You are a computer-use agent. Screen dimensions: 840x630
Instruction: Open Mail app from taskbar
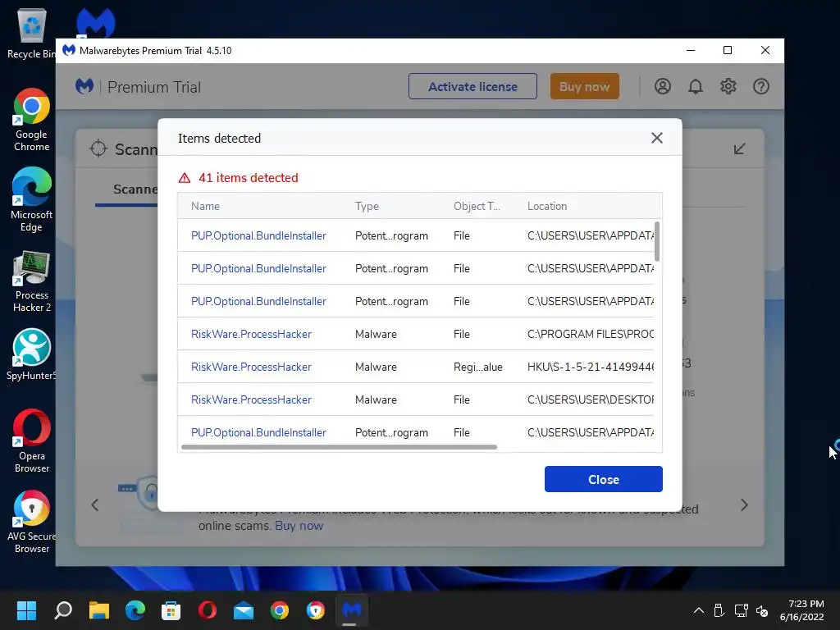tap(243, 609)
